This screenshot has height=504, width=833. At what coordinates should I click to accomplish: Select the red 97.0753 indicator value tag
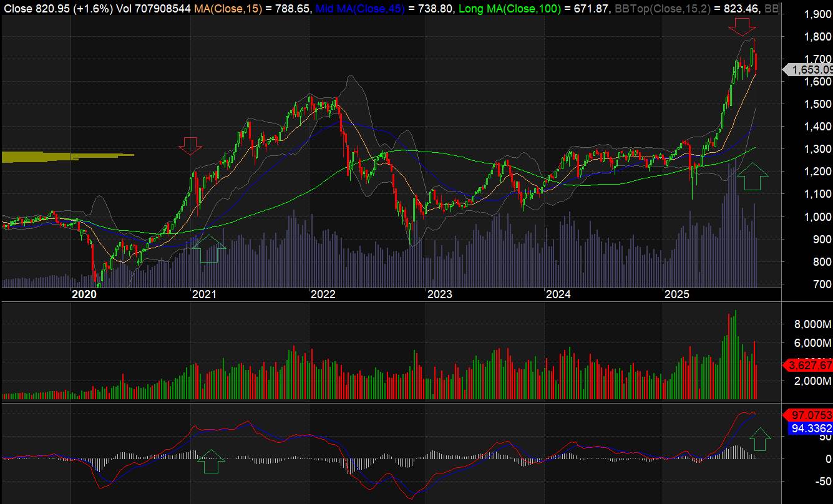click(807, 415)
